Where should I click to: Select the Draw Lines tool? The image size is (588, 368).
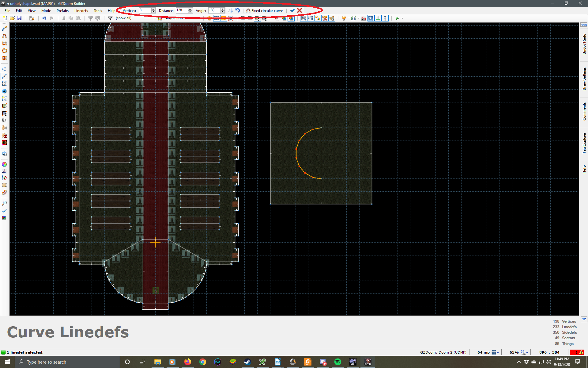[4, 29]
